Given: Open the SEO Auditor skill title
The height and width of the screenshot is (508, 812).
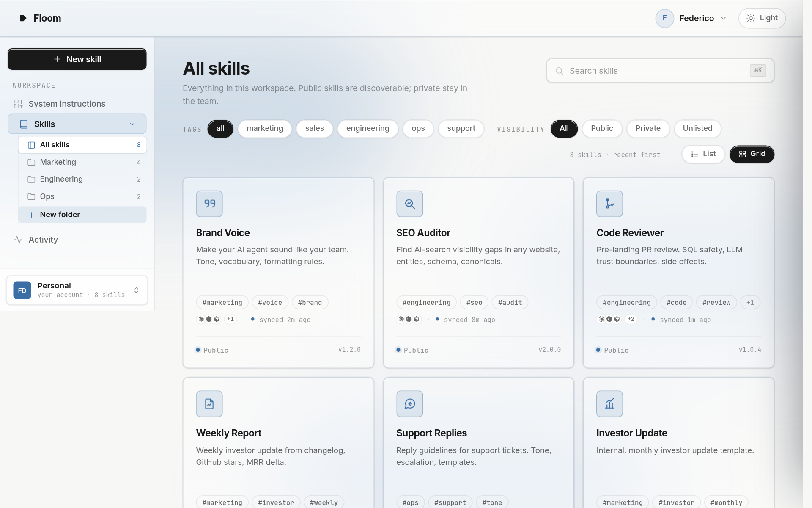Looking at the screenshot, I should (x=423, y=233).
